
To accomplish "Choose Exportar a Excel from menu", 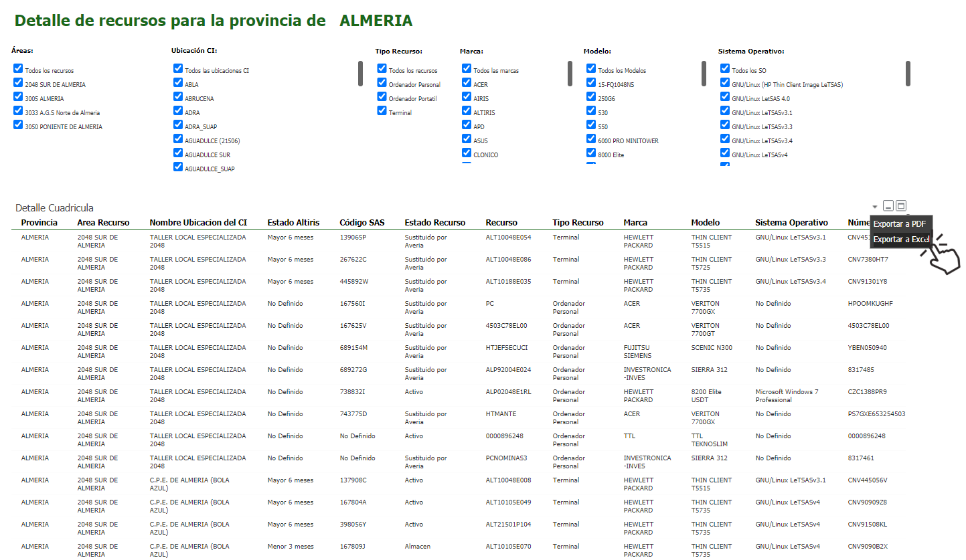I will 901,240.
